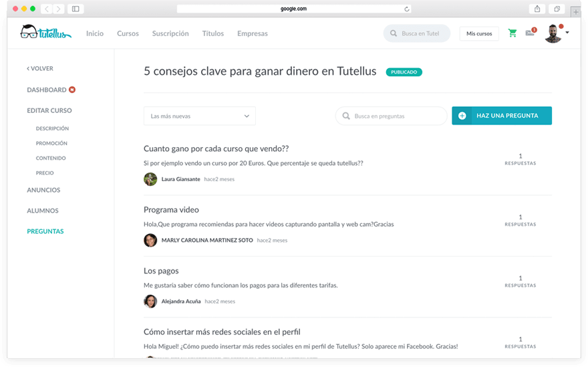
Task: Click the answers count for Programa video
Action: 521,221
